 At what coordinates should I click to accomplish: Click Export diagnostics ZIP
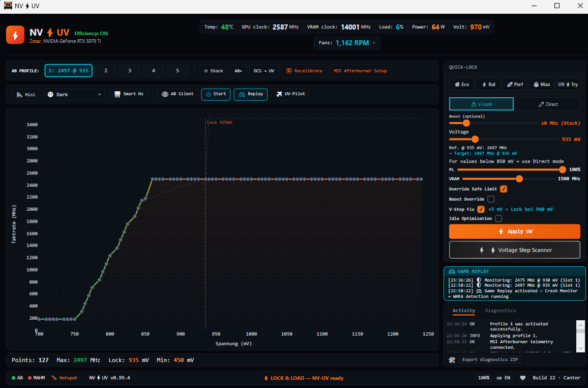pos(490,360)
